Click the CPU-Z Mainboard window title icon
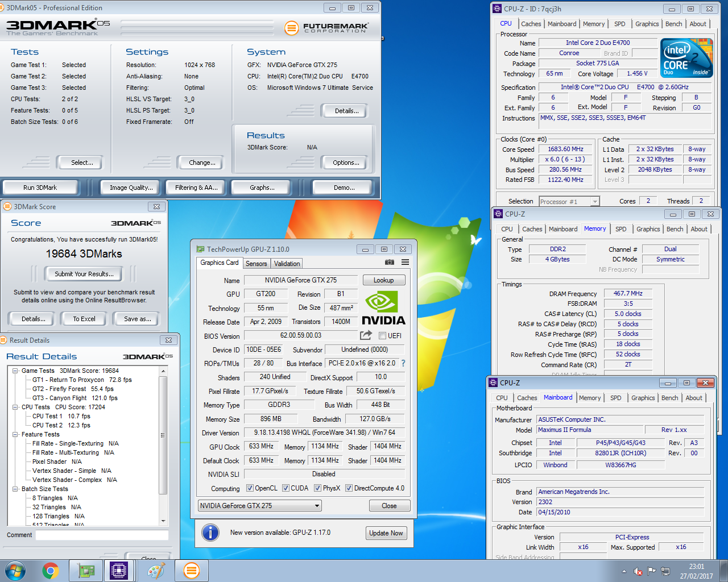 (x=493, y=383)
